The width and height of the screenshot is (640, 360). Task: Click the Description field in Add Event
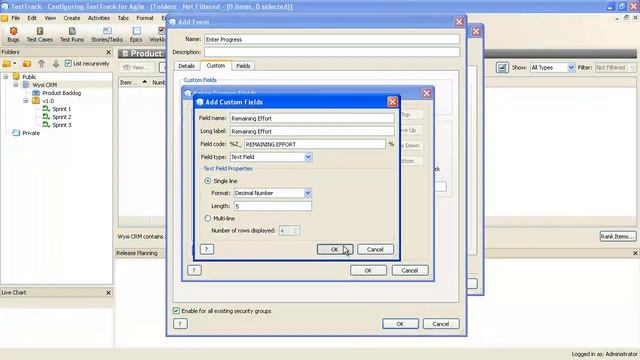[x=331, y=52]
